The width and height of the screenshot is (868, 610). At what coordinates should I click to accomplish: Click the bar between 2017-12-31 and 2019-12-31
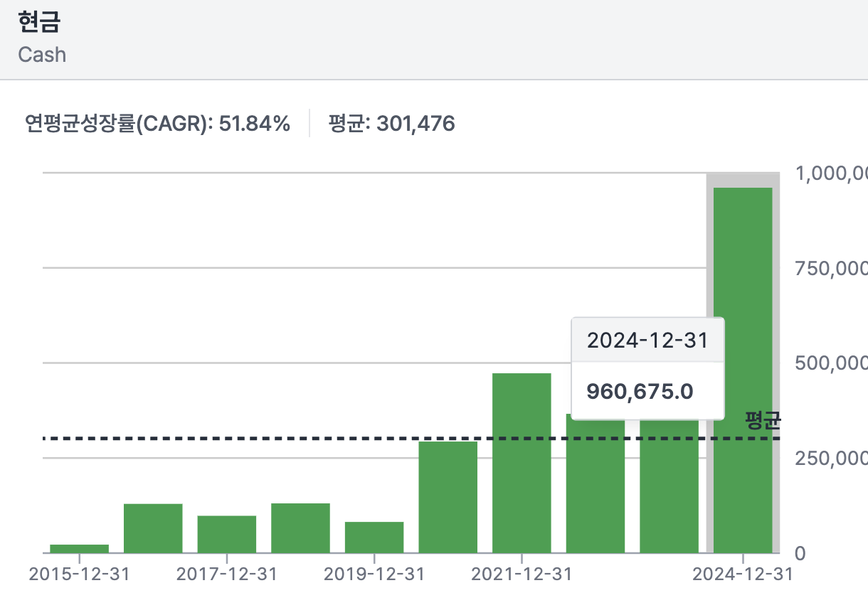click(300, 528)
